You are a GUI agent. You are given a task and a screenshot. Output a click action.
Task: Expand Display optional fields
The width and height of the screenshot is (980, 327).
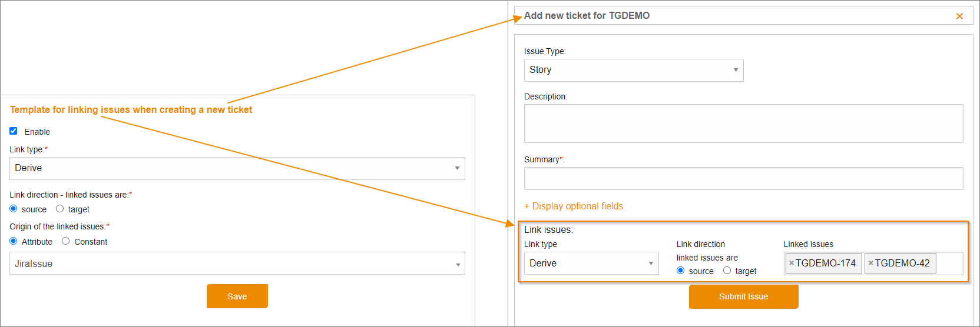coord(574,206)
